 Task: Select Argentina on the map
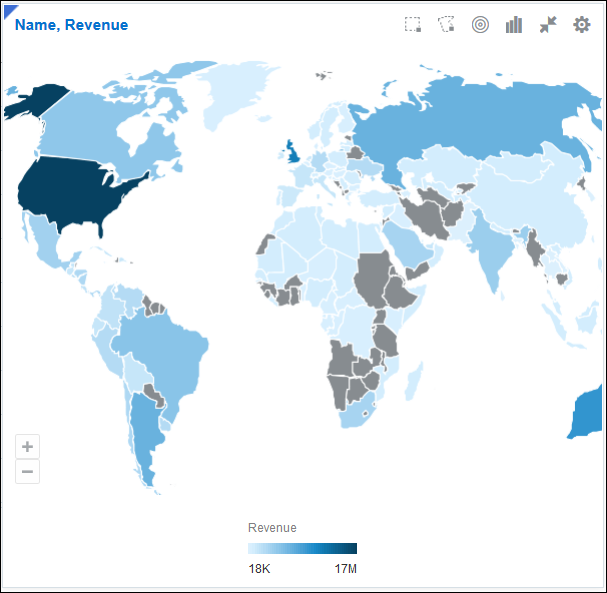tap(146, 430)
